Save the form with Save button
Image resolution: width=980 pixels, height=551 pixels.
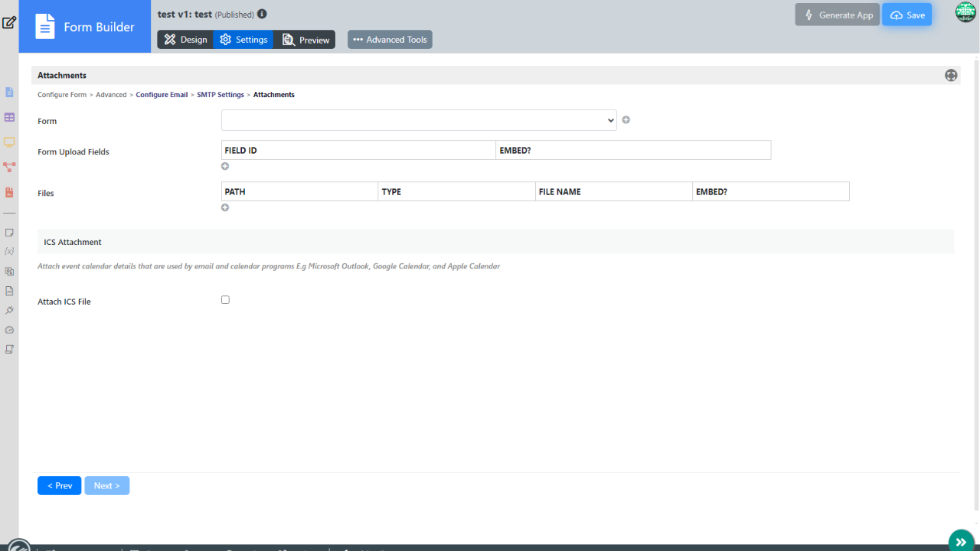coord(906,15)
